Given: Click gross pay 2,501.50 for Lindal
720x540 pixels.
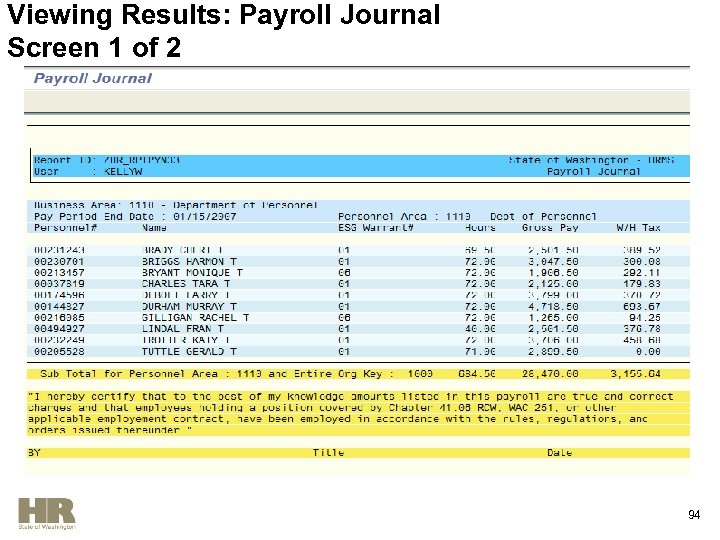Looking at the screenshot, I should pos(553,329).
